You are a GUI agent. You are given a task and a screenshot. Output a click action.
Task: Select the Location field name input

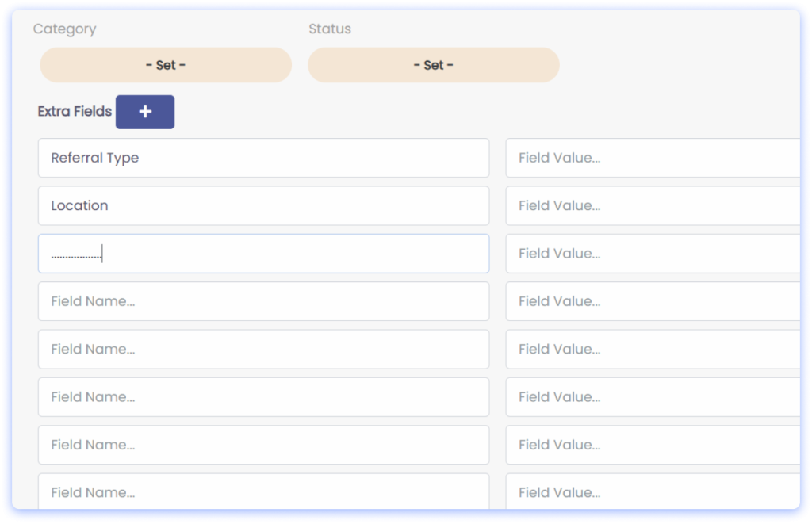click(263, 205)
